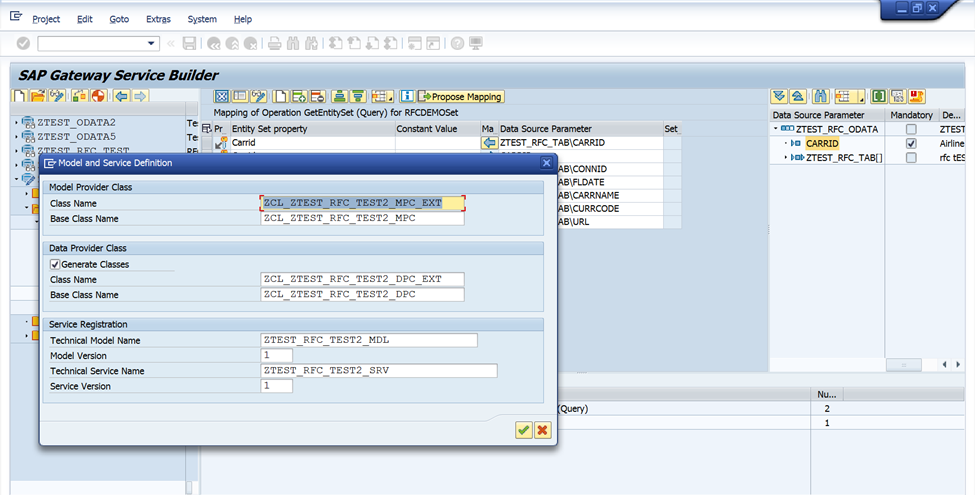The width and height of the screenshot is (975, 495).
Task: Click the Model Version field
Action: click(x=277, y=355)
